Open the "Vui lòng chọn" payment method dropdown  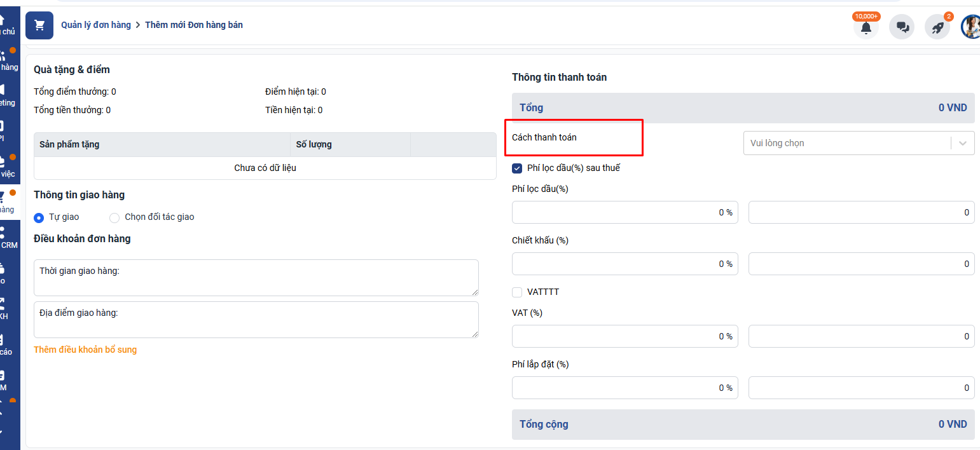coord(846,144)
